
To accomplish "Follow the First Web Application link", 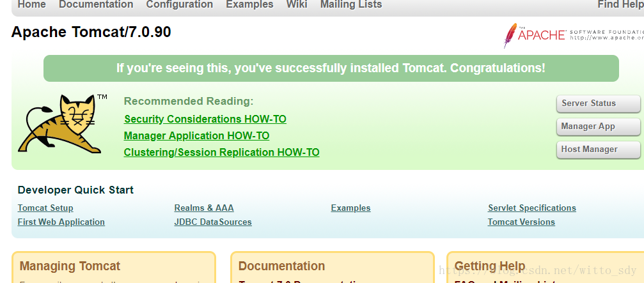I will tap(61, 222).
